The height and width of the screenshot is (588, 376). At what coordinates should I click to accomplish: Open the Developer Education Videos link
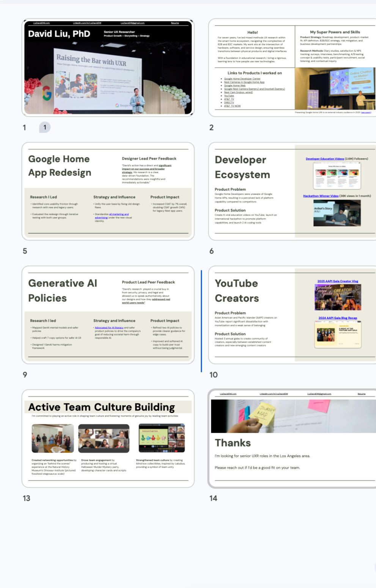(x=325, y=159)
